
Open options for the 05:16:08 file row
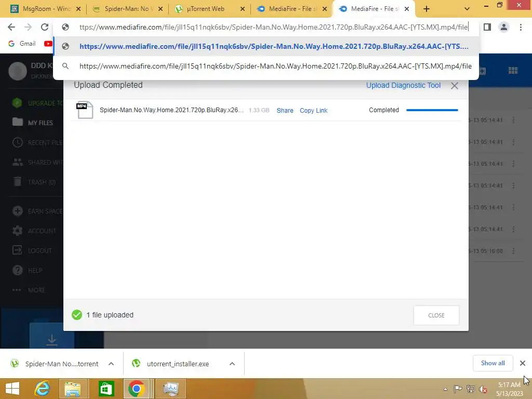coord(513,251)
